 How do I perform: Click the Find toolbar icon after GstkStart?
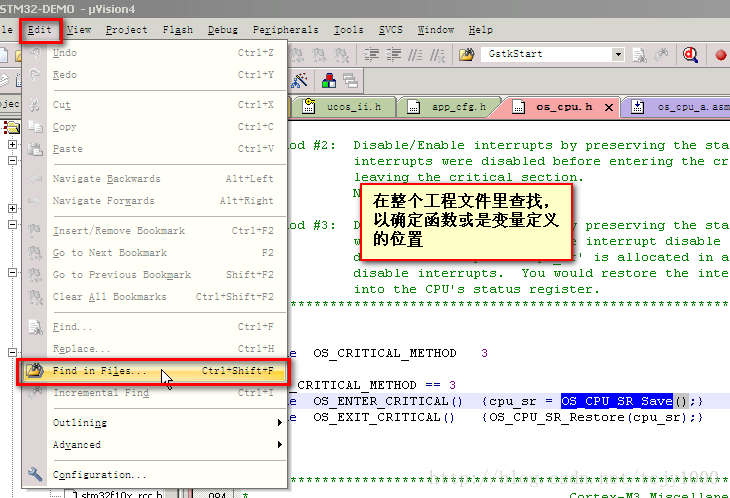point(640,55)
